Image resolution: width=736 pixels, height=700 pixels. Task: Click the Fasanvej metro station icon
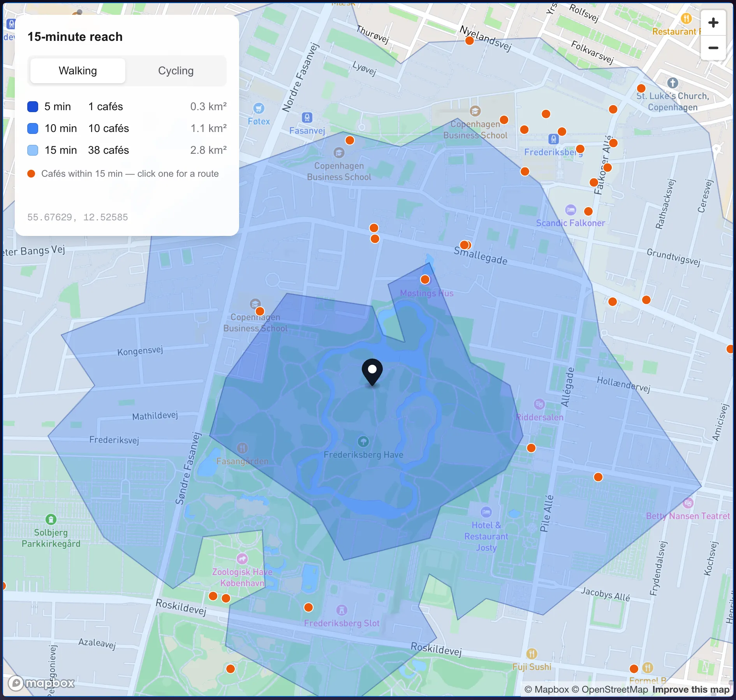click(x=307, y=117)
